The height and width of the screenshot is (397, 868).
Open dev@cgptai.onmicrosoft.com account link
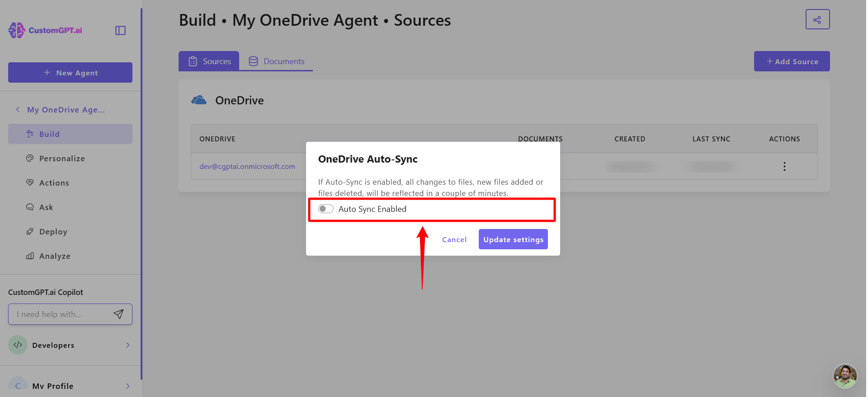pos(247,166)
